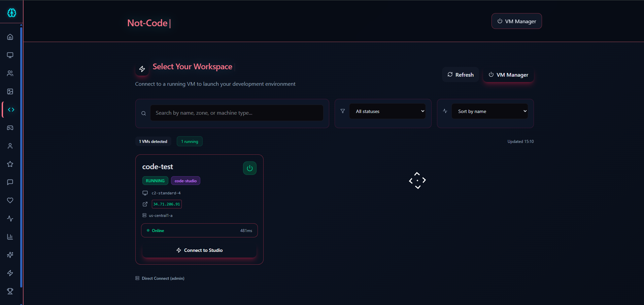Open the bar chart icon in sidebar
Image resolution: width=644 pixels, height=305 pixels.
[10, 237]
